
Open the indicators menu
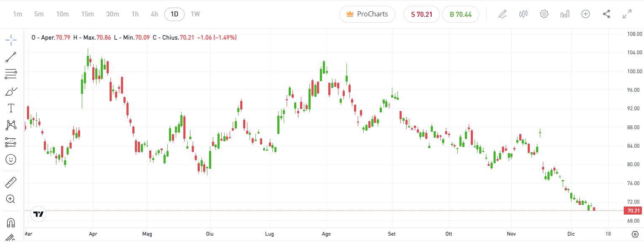click(x=565, y=14)
